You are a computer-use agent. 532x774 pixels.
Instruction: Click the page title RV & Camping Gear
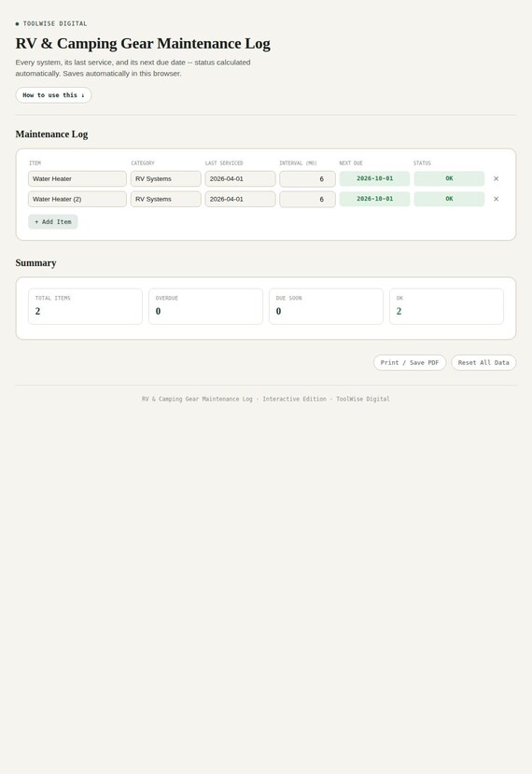click(x=143, y=44)
